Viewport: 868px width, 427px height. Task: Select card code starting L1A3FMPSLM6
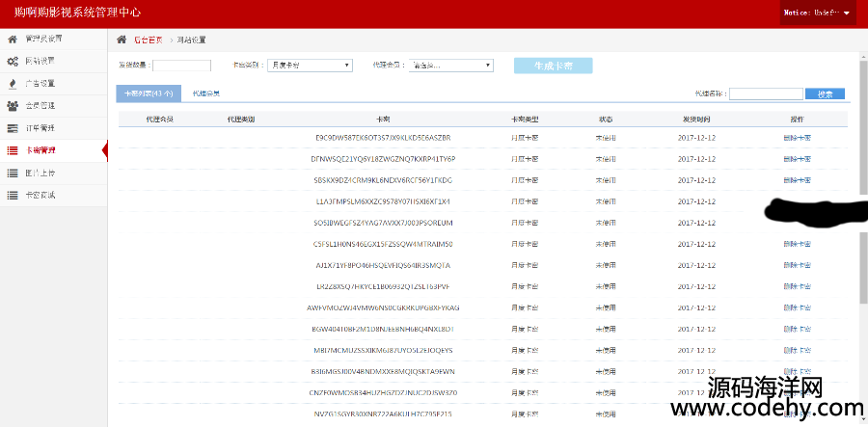pos(383,201)
